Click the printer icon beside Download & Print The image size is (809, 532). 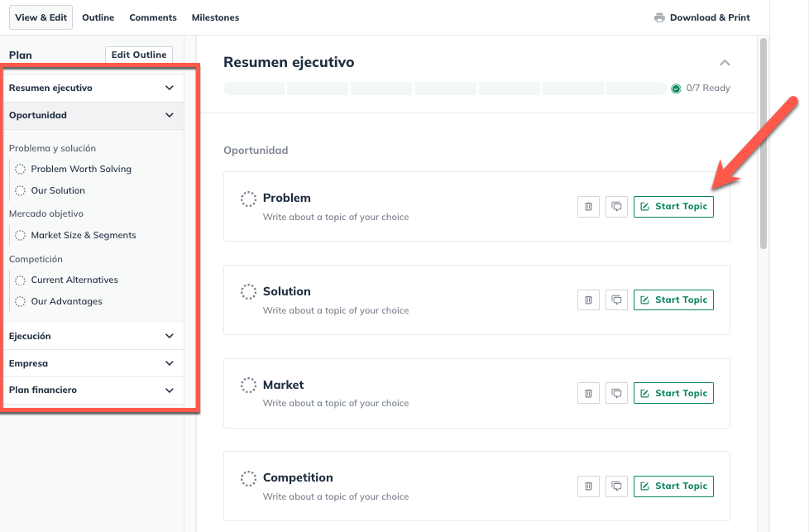(659, 17)
